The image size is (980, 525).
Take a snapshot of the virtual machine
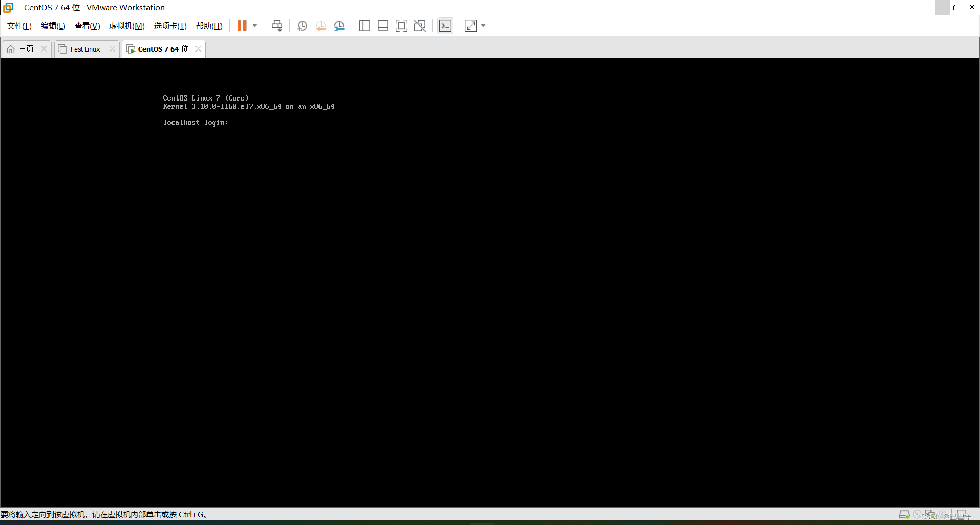point(302,26)
